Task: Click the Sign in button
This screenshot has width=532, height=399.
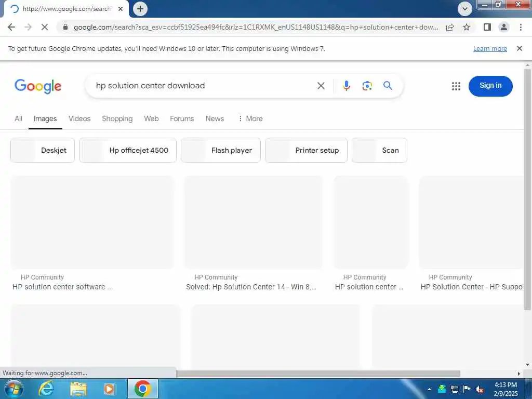Action: [490, 86]
